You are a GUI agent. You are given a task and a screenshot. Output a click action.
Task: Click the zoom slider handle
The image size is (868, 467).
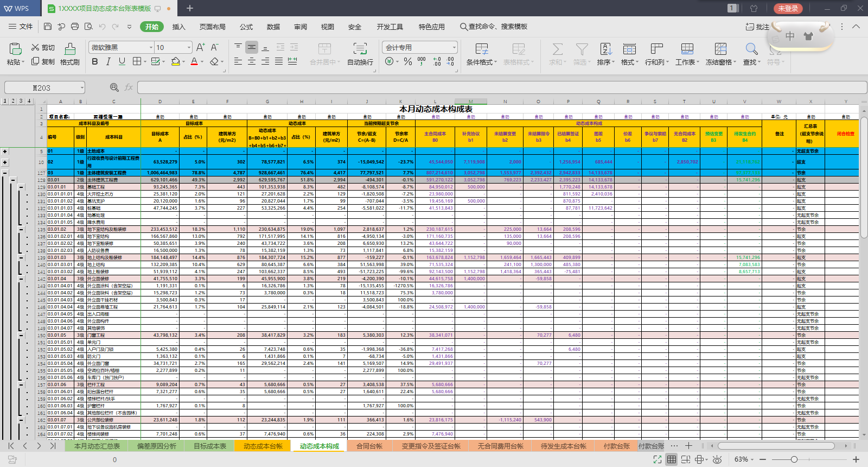794,459
